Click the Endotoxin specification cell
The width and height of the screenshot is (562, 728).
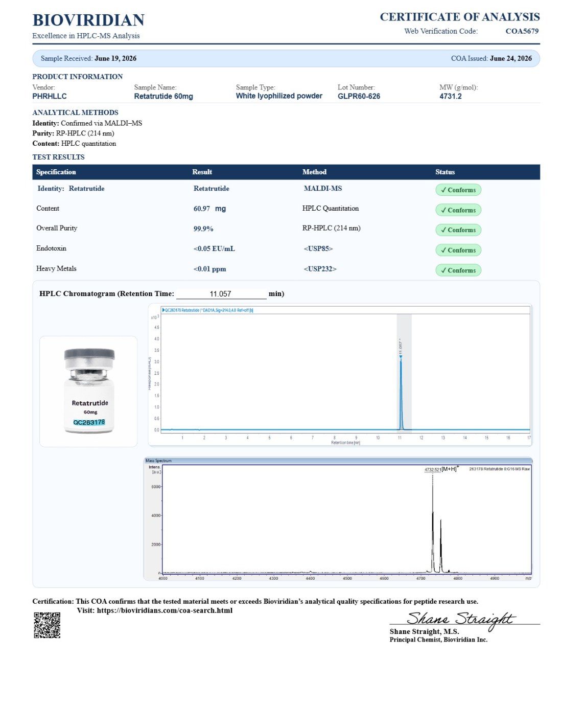tap(51, 248)
